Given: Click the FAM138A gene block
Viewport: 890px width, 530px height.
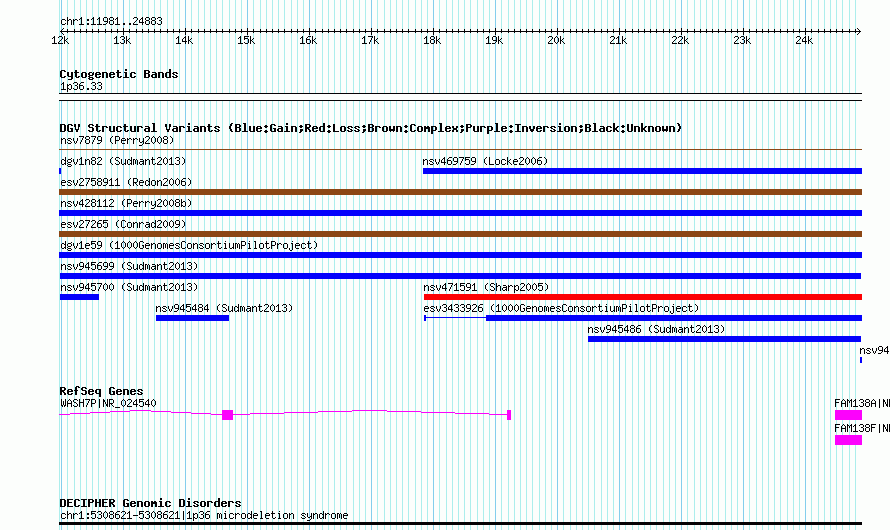Looking at the screenshot, I should tap(849, 415).
